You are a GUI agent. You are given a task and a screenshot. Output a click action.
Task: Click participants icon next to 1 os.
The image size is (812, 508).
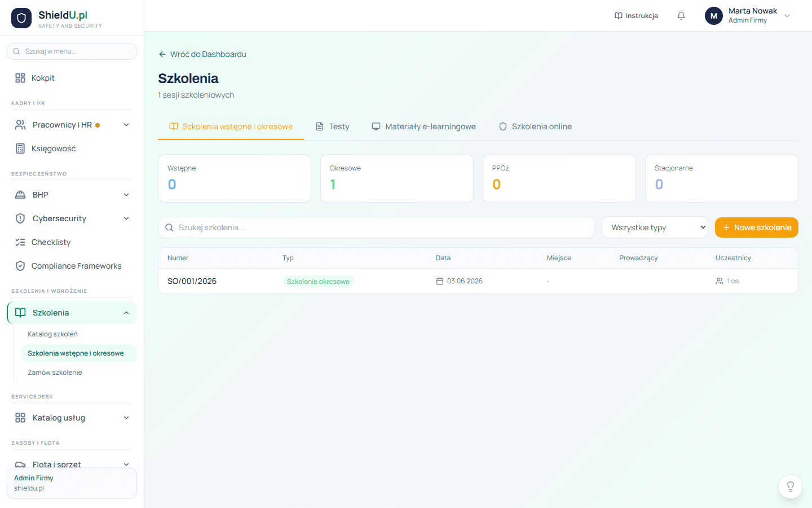[720, 281]
